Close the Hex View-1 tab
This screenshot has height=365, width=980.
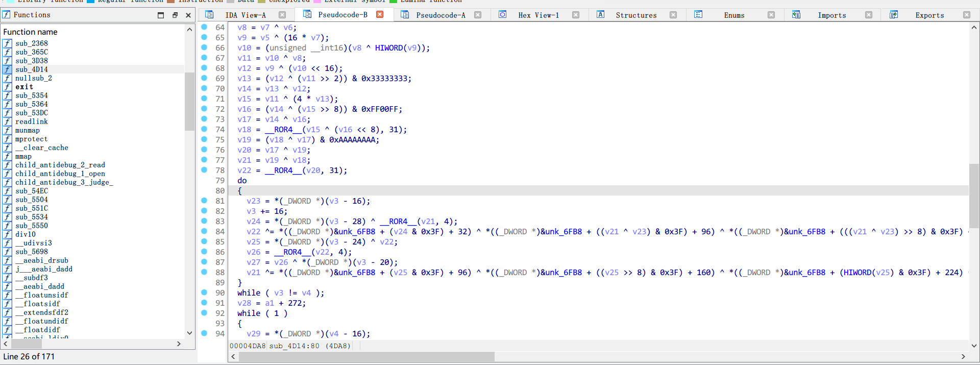click(x=576, y=15)
